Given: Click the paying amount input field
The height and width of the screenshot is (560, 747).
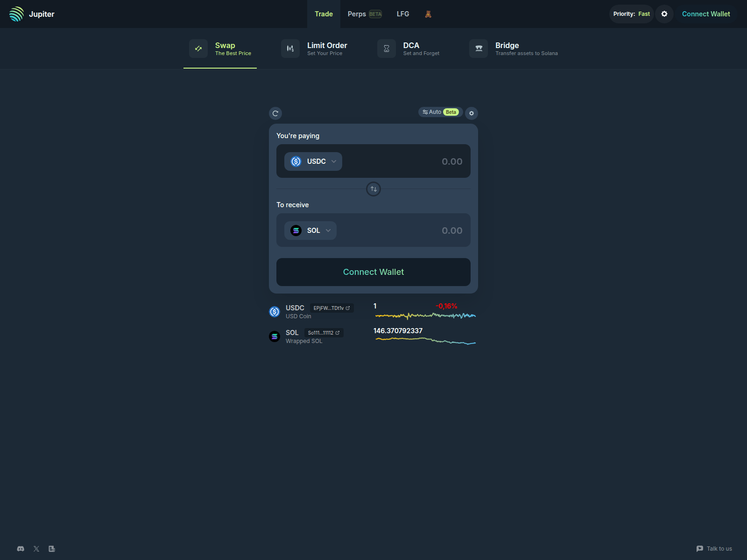Looking at the screenshot, I should click(x=406, y=161).
